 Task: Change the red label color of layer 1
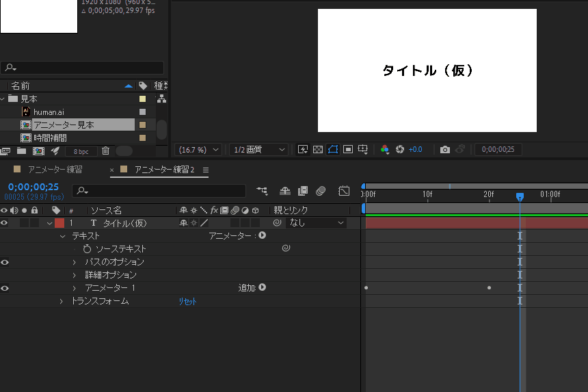59,223
